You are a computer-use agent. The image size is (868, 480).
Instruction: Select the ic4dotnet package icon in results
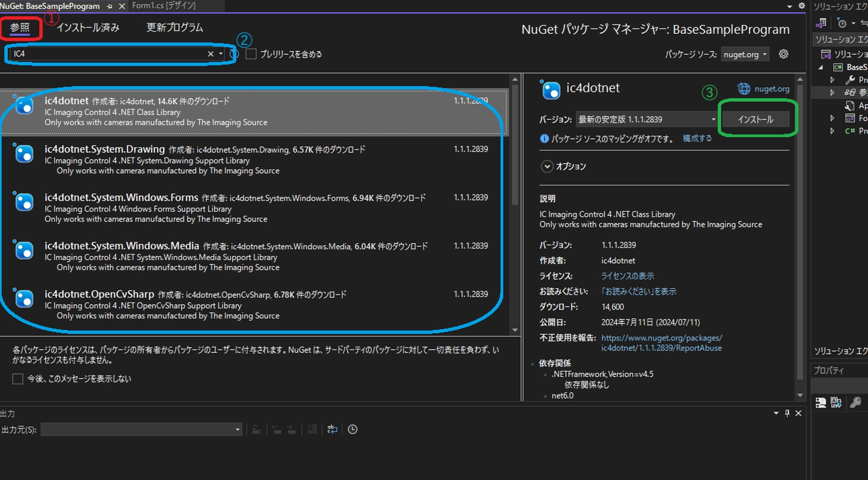point(24,106)
